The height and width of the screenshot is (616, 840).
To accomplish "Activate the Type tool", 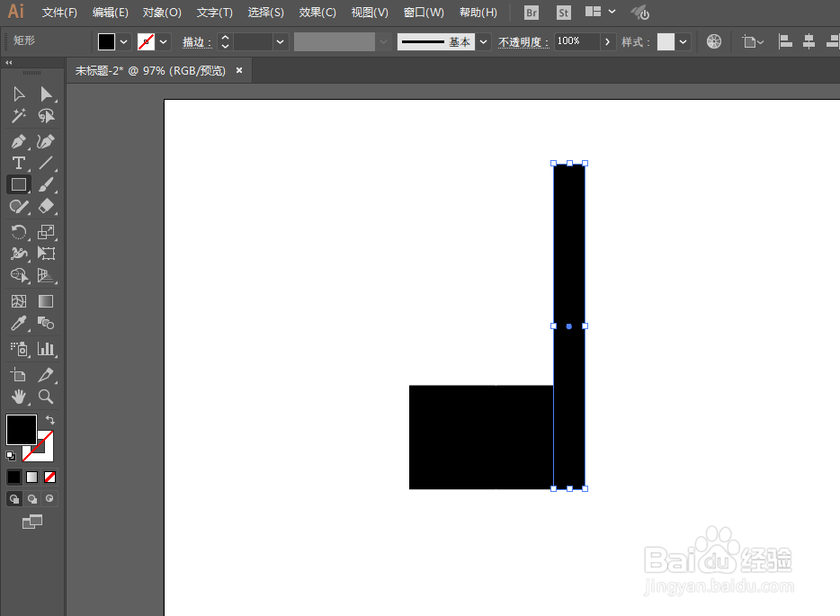I will click(x=19, y=163).
